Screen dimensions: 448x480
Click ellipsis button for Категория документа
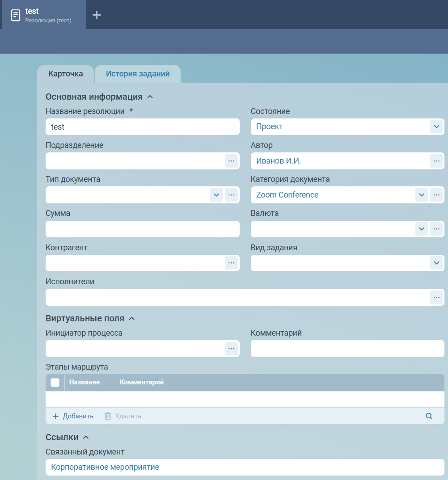436,195
